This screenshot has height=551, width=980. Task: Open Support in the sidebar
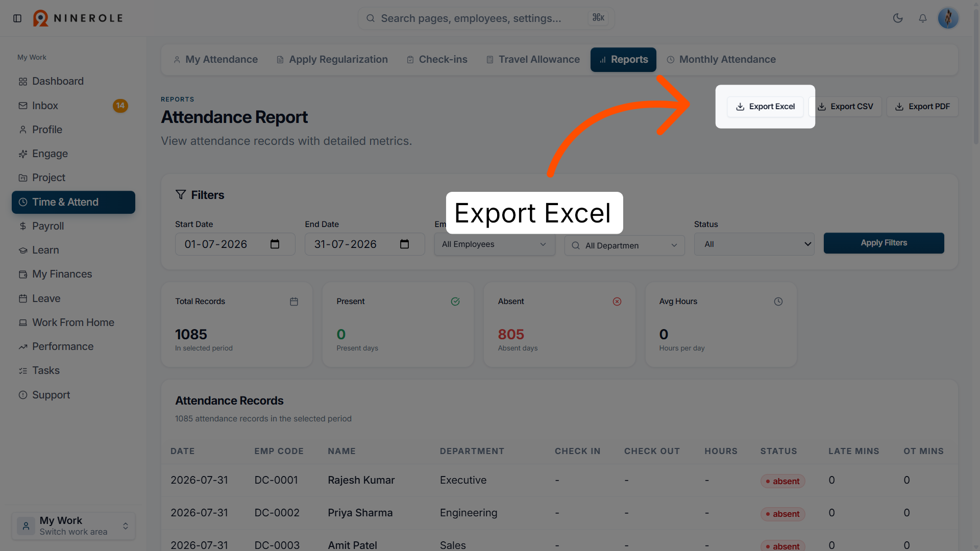coord(73,395)
